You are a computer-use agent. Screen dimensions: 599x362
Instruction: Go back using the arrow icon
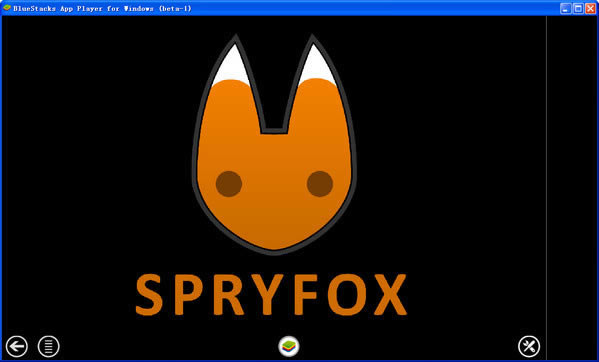click(16, 346)
